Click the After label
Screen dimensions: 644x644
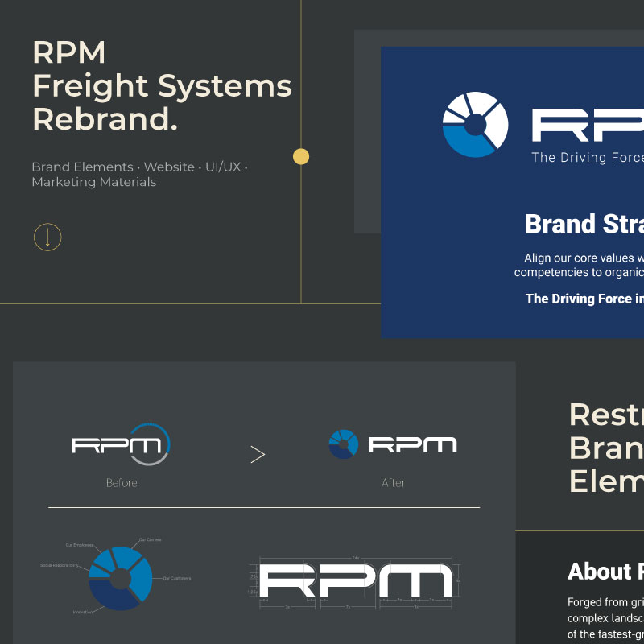(x=393, y=483)
